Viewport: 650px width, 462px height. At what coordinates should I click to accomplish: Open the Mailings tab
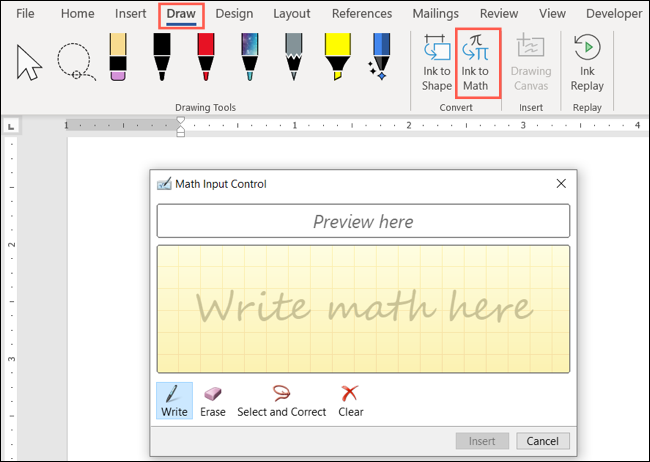point(436,14)
